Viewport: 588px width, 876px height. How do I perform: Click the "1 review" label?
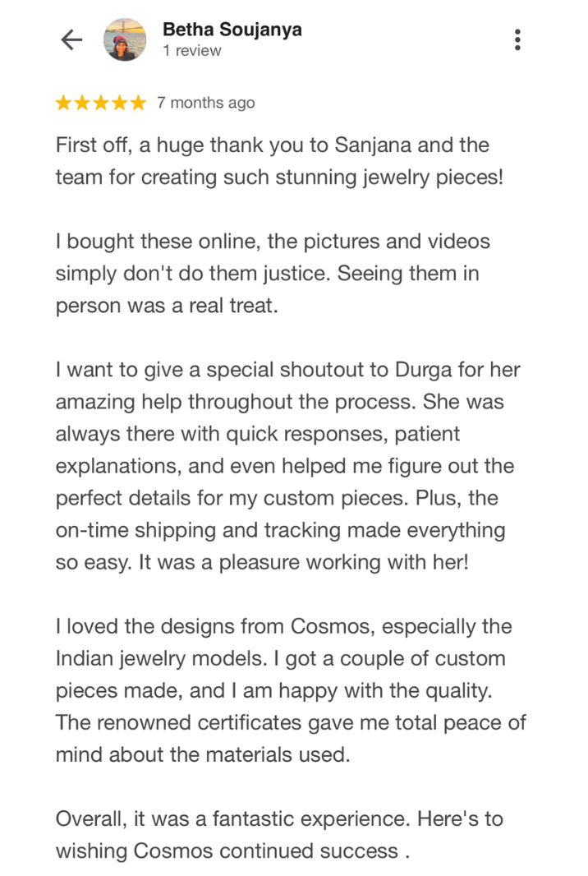point(191,51)
